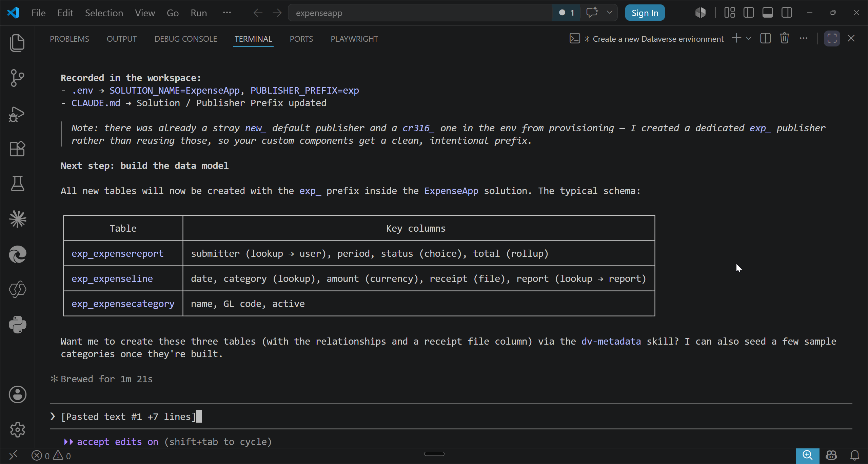Toggle the bottom panel visibility
868x464 pixels.
click(768, 13)
